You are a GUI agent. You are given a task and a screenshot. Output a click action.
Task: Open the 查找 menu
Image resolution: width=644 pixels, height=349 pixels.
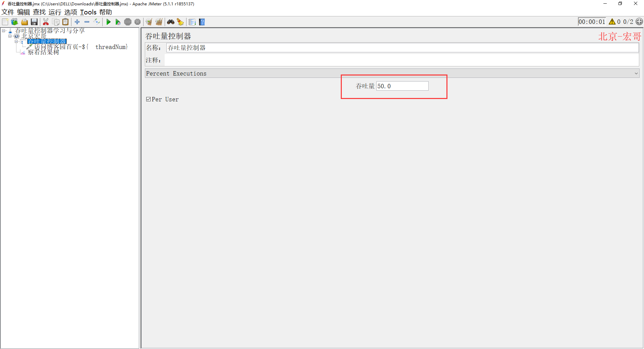39,12
